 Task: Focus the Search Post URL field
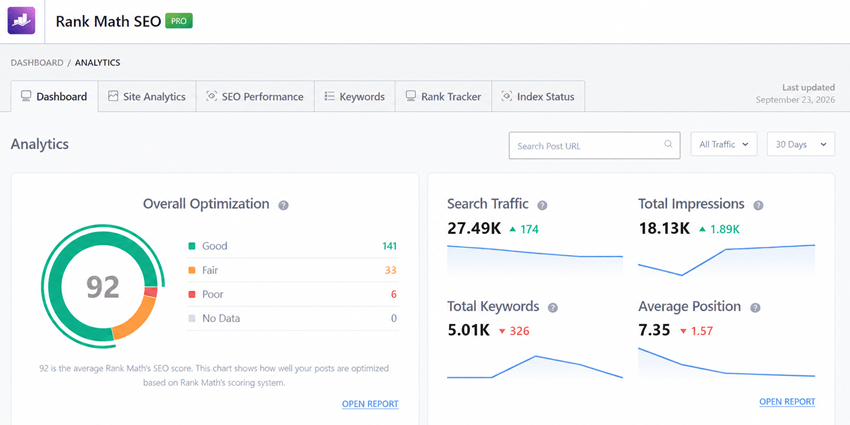[x=594, y=145]
